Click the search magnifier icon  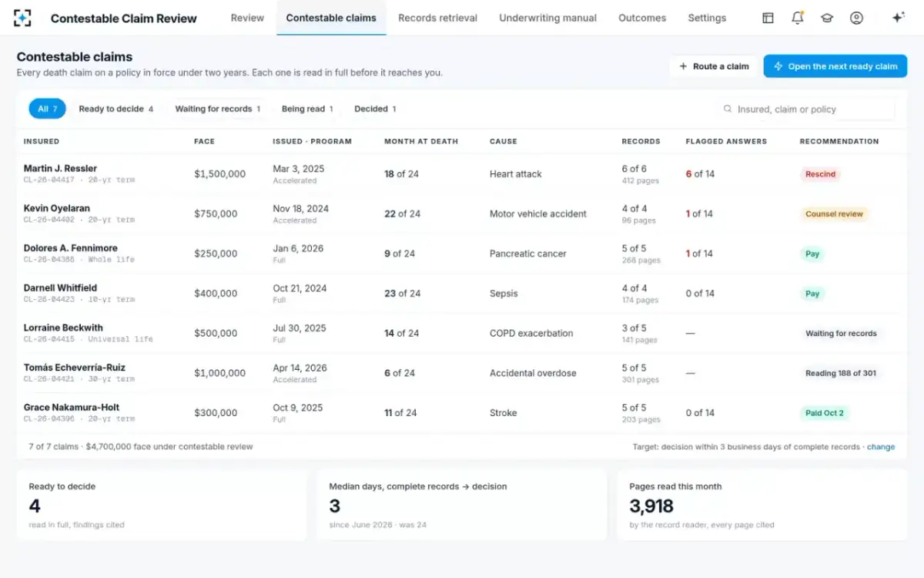click(728, 109)
